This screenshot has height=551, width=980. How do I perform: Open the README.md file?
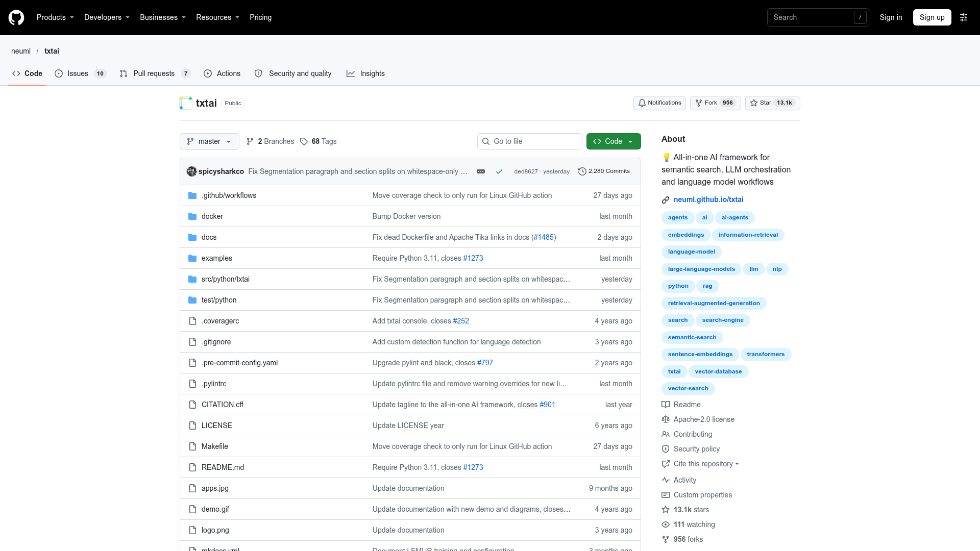(223, 467)
